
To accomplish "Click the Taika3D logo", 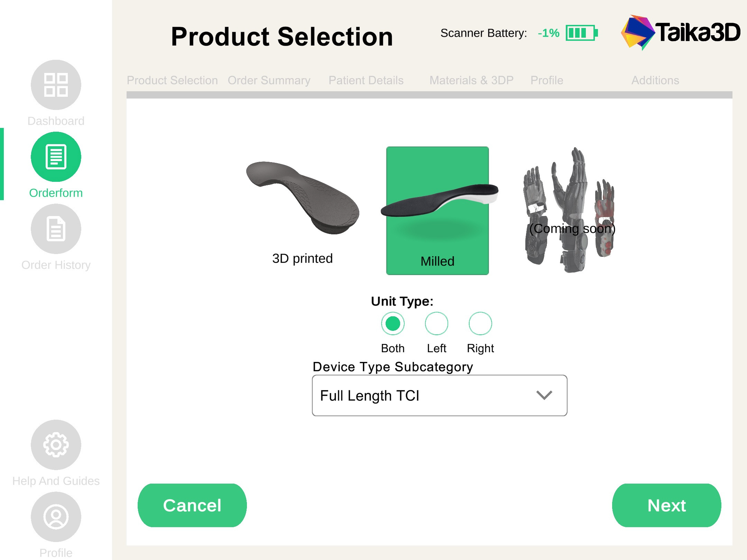I will coord(681,32).
